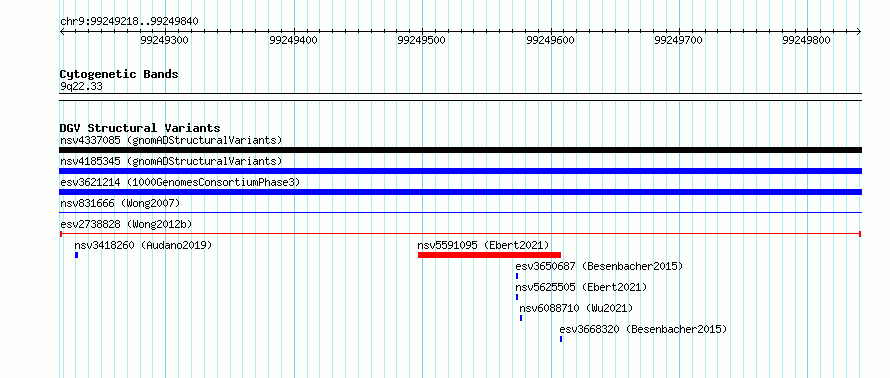Click the blue marker under nsv6088710
The image size is (890, 378).
pos(521,318)
